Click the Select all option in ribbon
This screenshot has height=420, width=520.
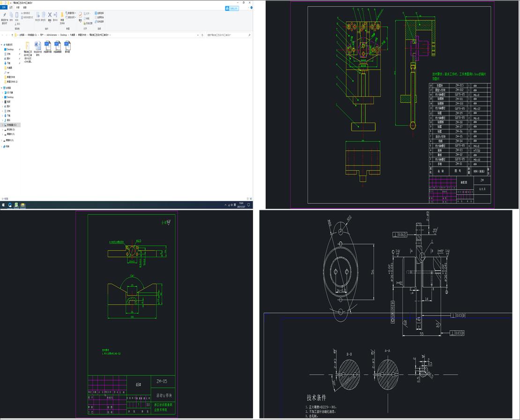point(100,13)
